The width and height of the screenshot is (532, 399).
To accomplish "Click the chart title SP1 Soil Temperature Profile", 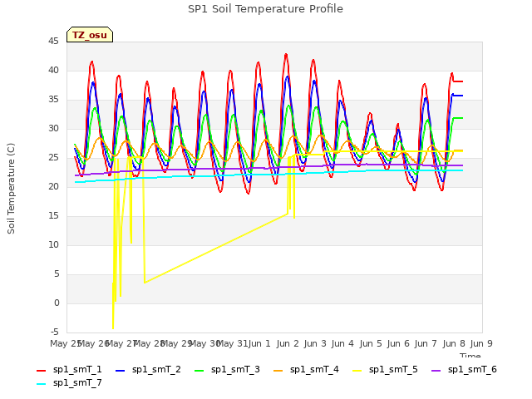I will coord(266,9).
